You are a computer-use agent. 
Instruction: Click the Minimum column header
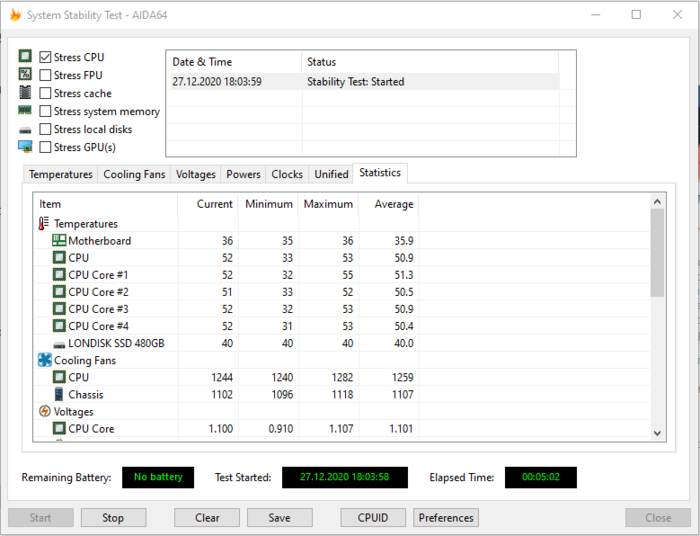[268, 204]
